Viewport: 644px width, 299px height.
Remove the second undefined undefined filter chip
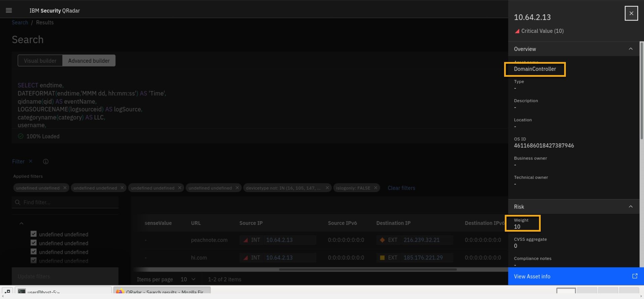122,188
